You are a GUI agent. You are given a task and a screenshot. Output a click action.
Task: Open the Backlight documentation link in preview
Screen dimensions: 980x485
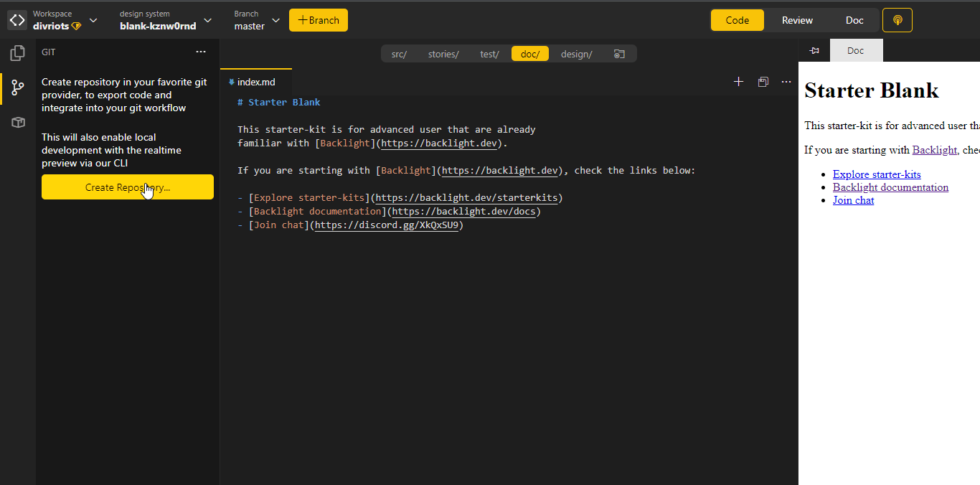[890, 187]
